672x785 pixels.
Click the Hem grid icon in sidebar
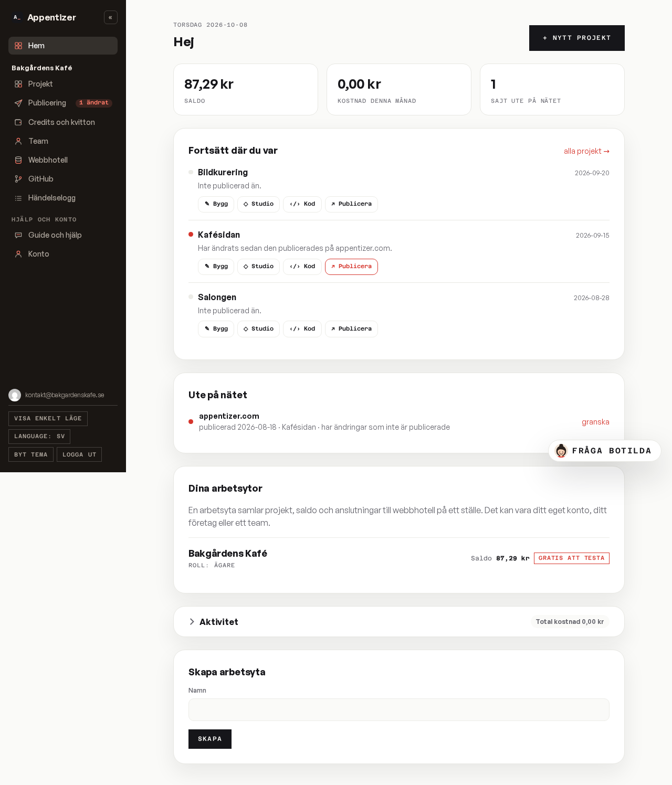click(18, 46)
